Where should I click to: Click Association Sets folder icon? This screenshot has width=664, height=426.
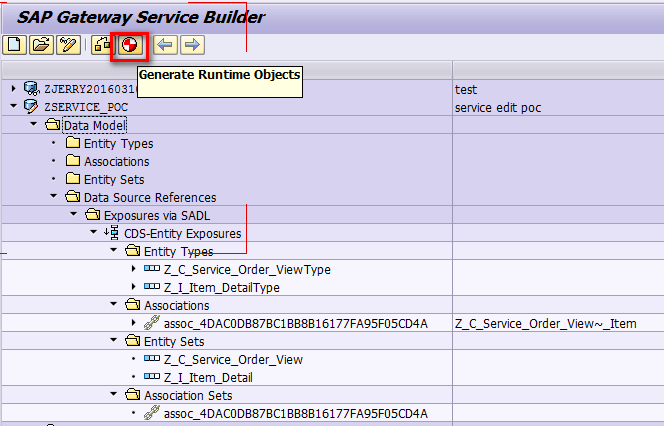133,395
